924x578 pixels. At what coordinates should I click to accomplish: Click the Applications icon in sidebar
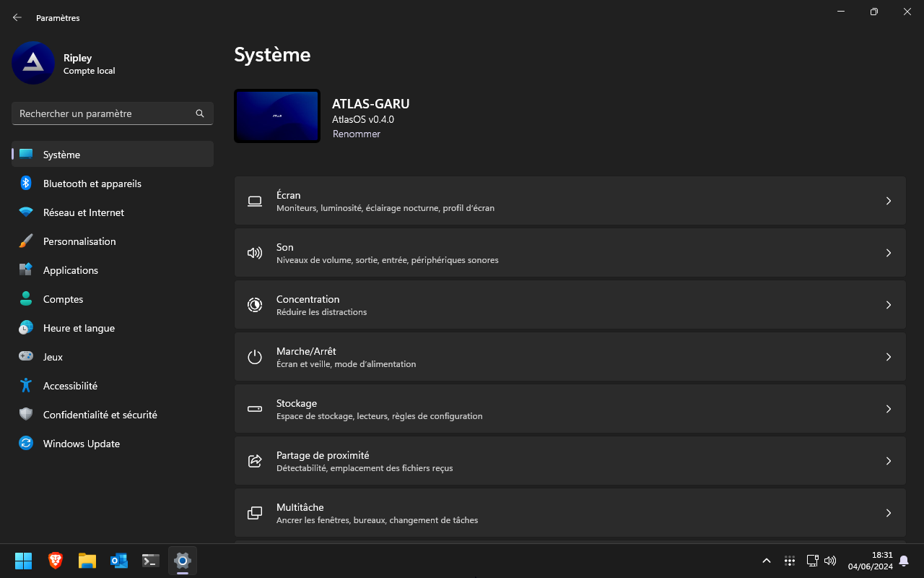click(26, 270)
